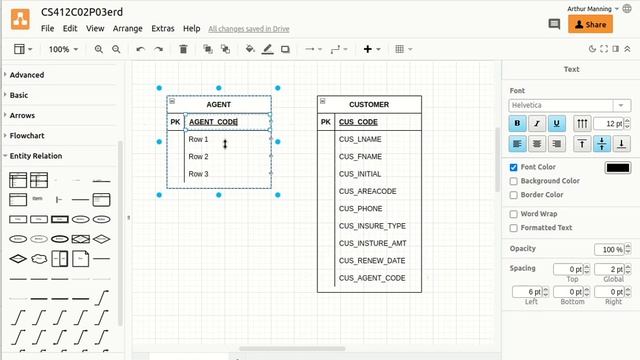The width and height of the screenshot is (640, 360).
Task: Open the Arrange menu
Action: coord(128,28)
